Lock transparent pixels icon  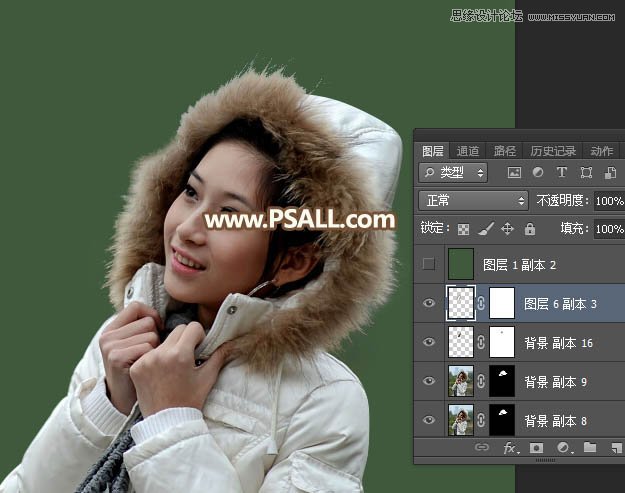coord(463,229)
